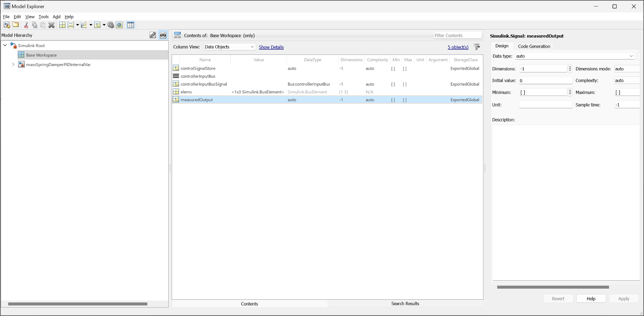Image resolution: width=644 pixels, height=316 pixels.
Task: Click the Apply button
Action: coord(624,298)
